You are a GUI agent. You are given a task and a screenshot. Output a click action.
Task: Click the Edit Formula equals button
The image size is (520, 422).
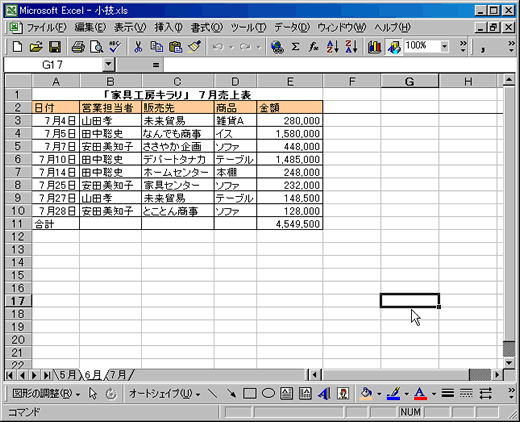pyautogui.click(x=156, y=65)
